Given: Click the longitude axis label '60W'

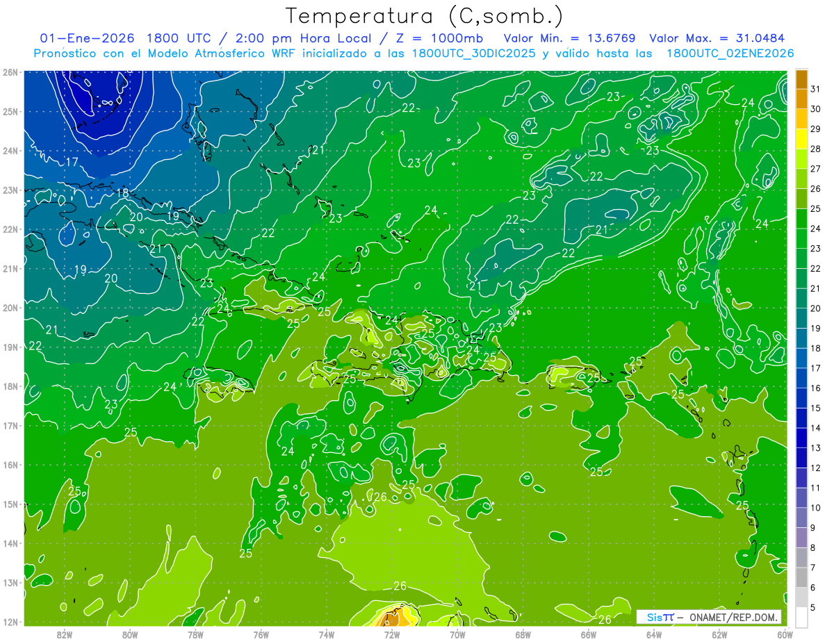Looking at the screenshot, I should (785, 634).
